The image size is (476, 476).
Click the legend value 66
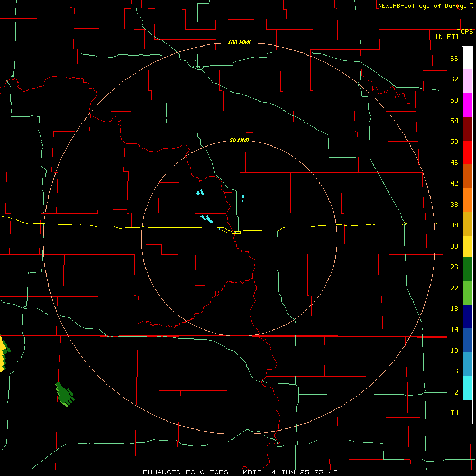click(x=454, y=58)
